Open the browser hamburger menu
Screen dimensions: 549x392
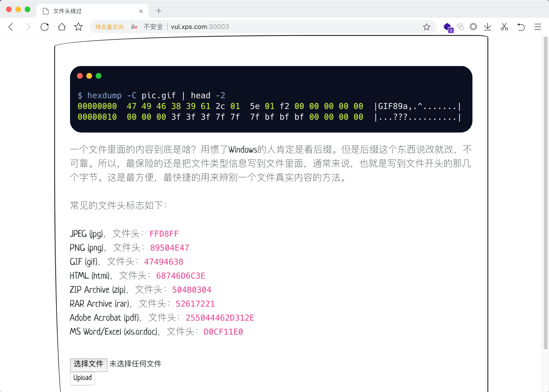[538, 27]
